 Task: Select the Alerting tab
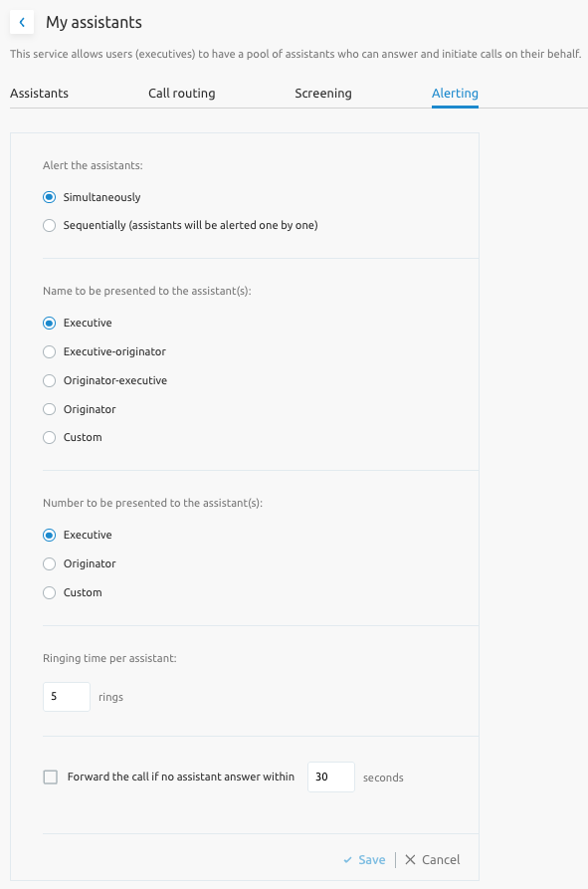click(x=455, y=93)
